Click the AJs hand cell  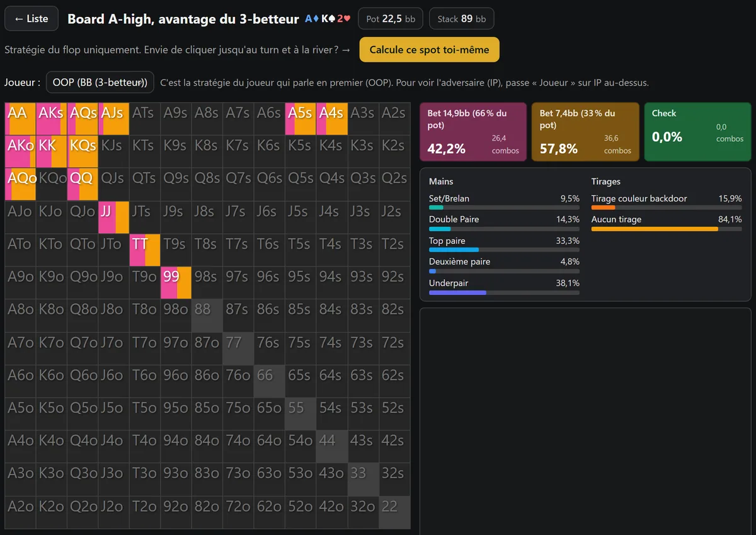[x=114, y=118]
